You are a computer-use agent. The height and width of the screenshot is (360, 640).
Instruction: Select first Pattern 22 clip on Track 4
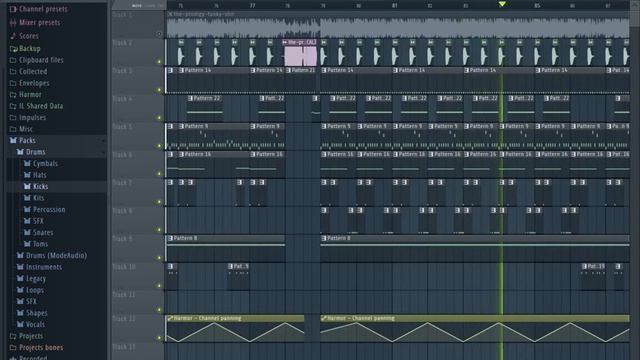[x=205, y=108]
